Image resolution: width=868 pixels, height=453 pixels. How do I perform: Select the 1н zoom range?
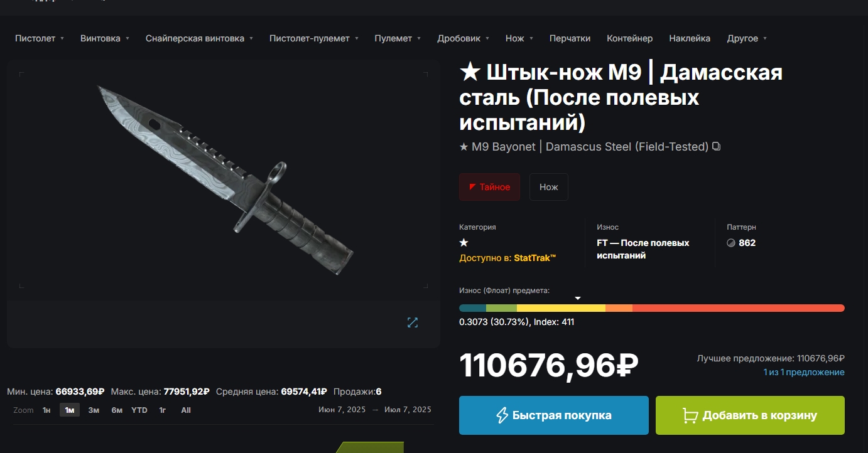pyautogui.click(x=46, y=410)
